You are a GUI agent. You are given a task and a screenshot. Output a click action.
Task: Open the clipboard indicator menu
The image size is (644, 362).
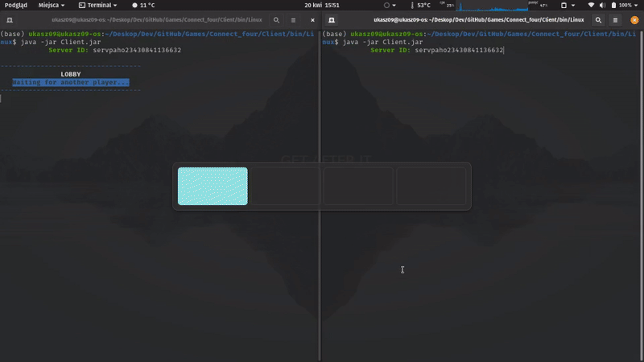[568, 6]
